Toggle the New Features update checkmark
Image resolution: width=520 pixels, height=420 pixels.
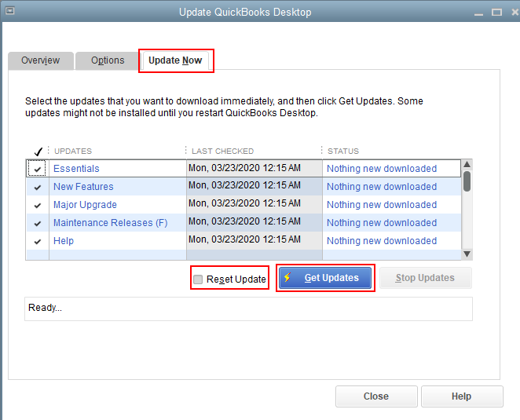(x=38, y=188)
